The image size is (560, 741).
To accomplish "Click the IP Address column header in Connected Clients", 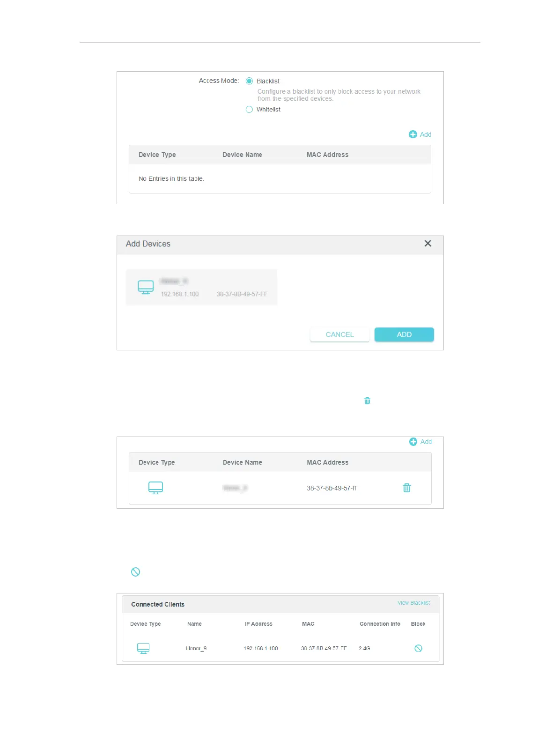I will (x=258, y=624).
